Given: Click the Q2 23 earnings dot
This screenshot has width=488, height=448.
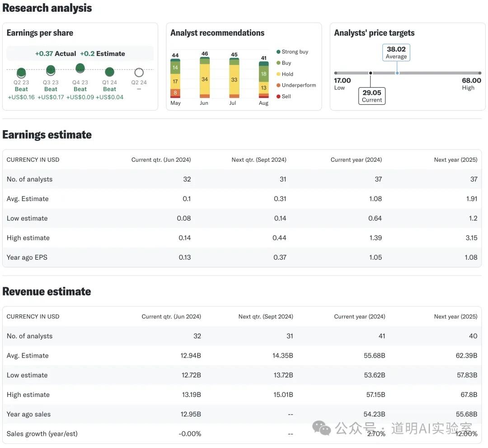Looking at the screenshot, I should coord(21,72).
